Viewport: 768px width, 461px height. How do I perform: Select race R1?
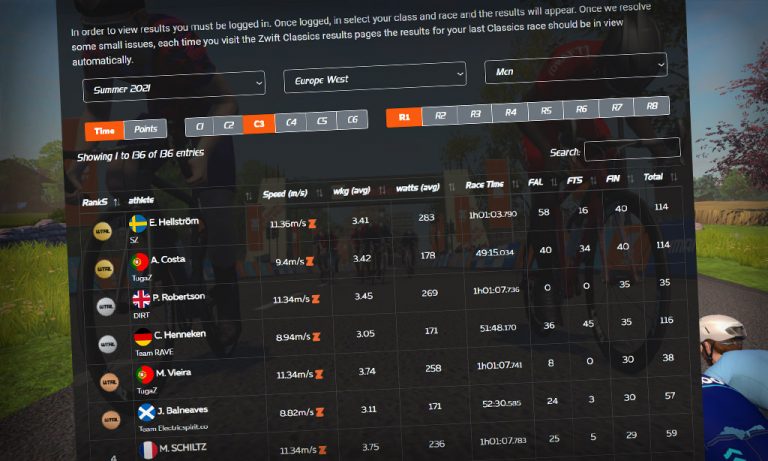[404, 117]
